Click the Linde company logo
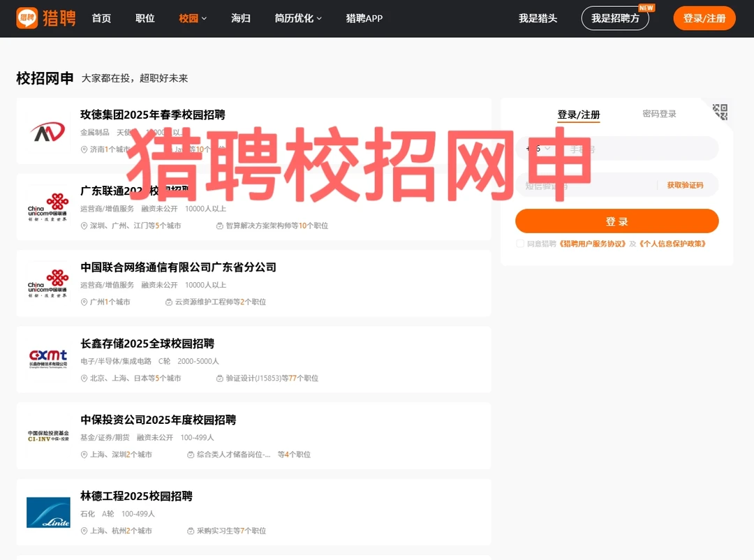The image size is (754, 560). [48, 513]
